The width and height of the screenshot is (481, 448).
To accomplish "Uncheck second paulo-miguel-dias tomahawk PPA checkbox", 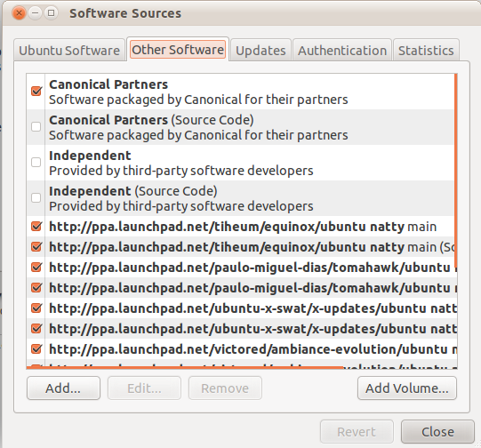I will point(36,288).
